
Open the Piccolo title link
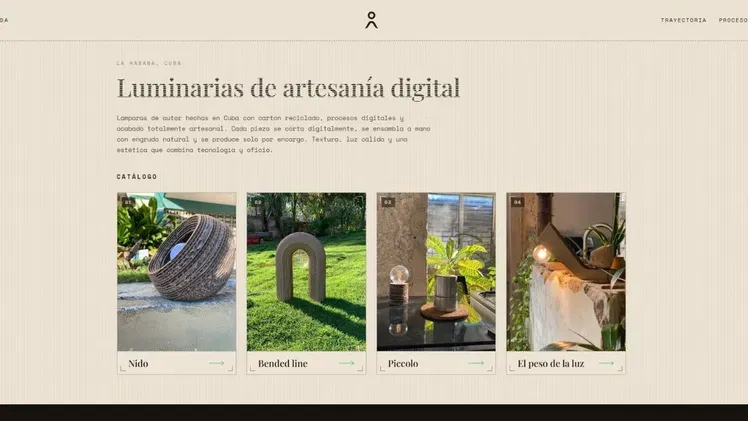tap(403, 363)
